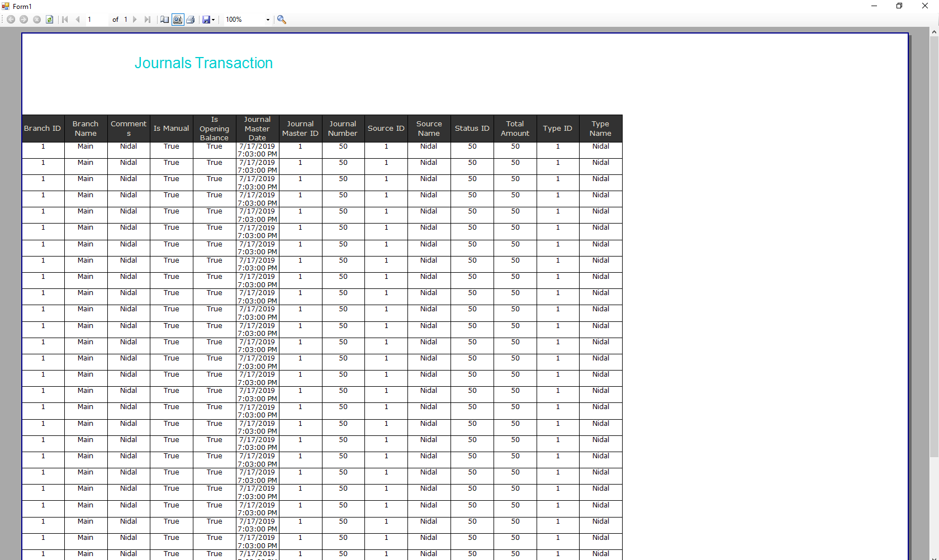This screenshot has width=939, height=560.
Task: Go to the previous page
Action: [x=78, y=20]
